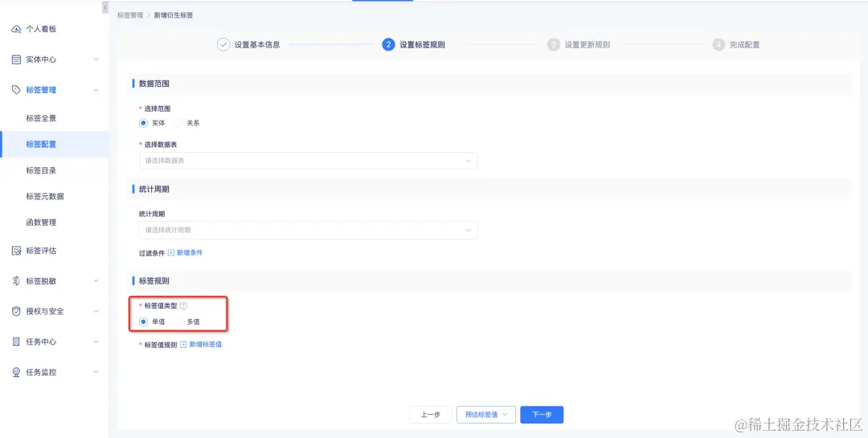Viewport: 868px width, 438px height.
Task: Choose the 多值 tag value type
Action: tap(178, 321)
